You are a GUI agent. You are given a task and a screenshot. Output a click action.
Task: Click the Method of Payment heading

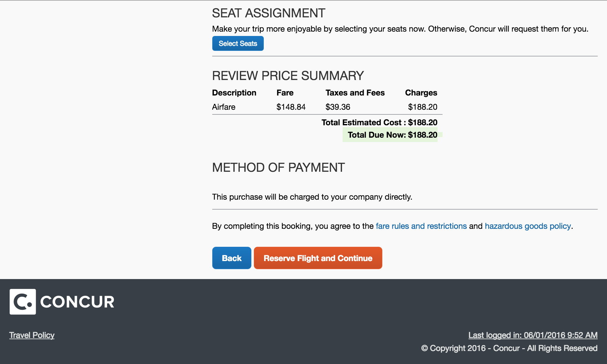278,168
